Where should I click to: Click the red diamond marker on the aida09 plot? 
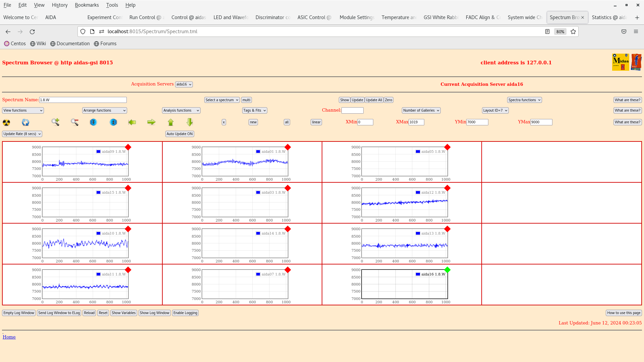click(128, 147)
